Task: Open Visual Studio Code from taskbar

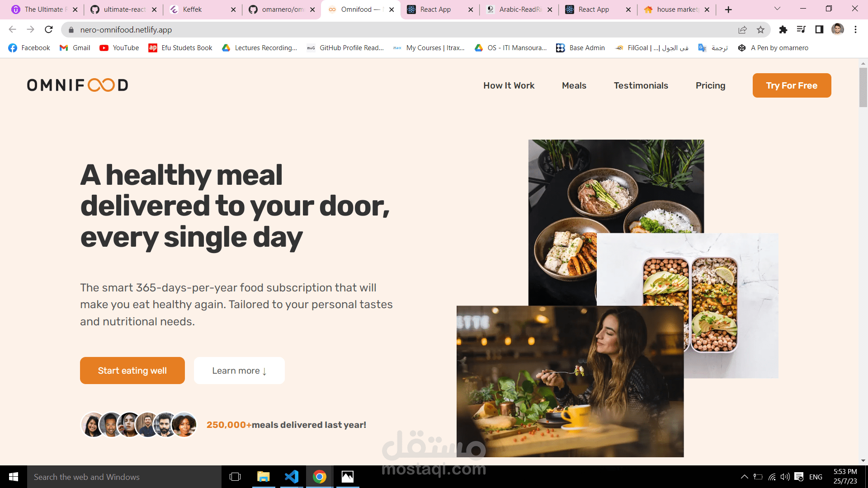Action: coord(292,477)
